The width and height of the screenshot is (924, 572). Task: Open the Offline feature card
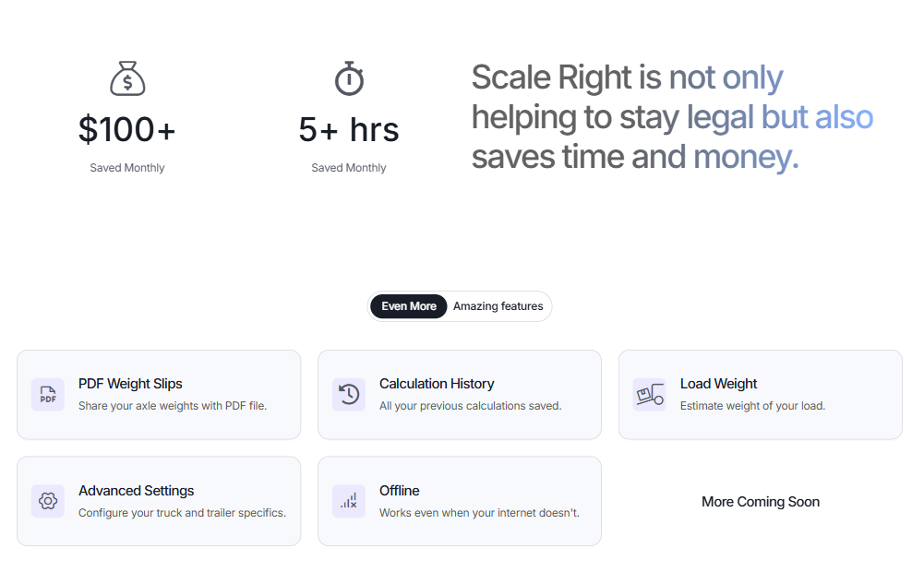460,501
